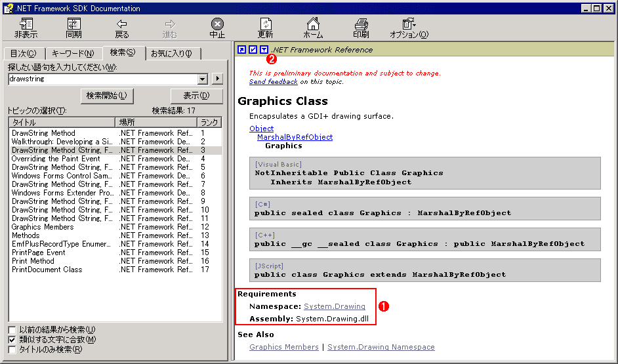Click the language filter icon in the topic header
Viewport: 618px width, 364px height.
264,50
